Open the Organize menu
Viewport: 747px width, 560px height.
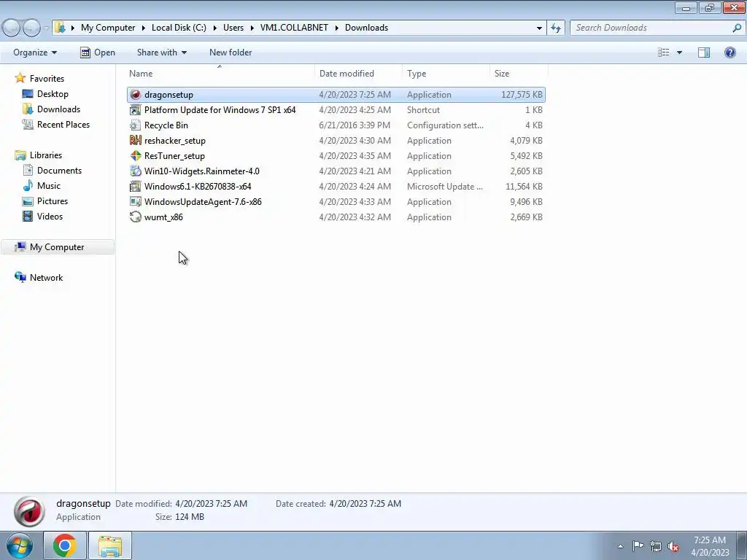coord(35,52)
